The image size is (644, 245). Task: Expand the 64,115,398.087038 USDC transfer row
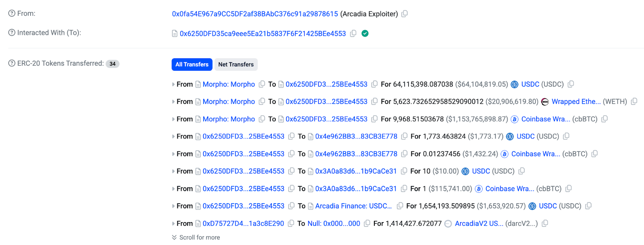(x=173, y=84)
